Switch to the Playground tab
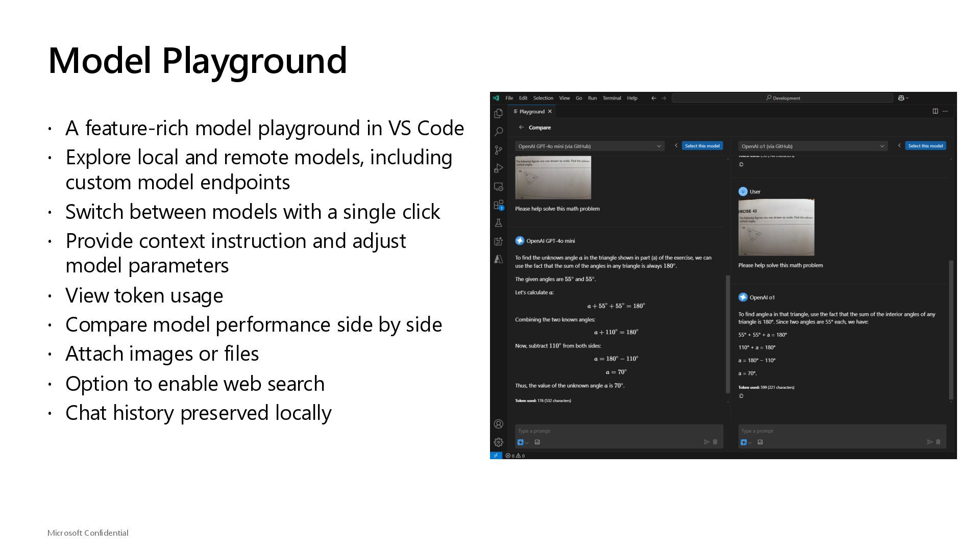Viewport: 980px width, 551px height. click(x=532, y=112)
